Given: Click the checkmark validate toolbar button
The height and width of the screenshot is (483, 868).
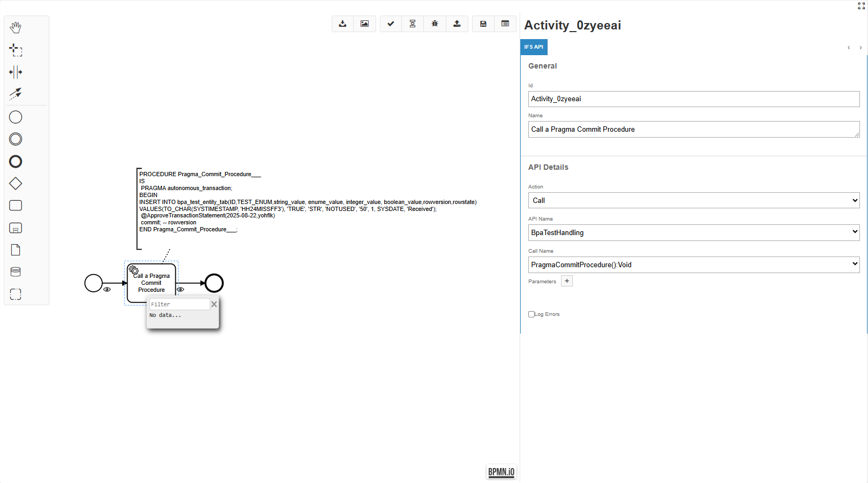Looking at the screenshot, I should coord(391,24).
